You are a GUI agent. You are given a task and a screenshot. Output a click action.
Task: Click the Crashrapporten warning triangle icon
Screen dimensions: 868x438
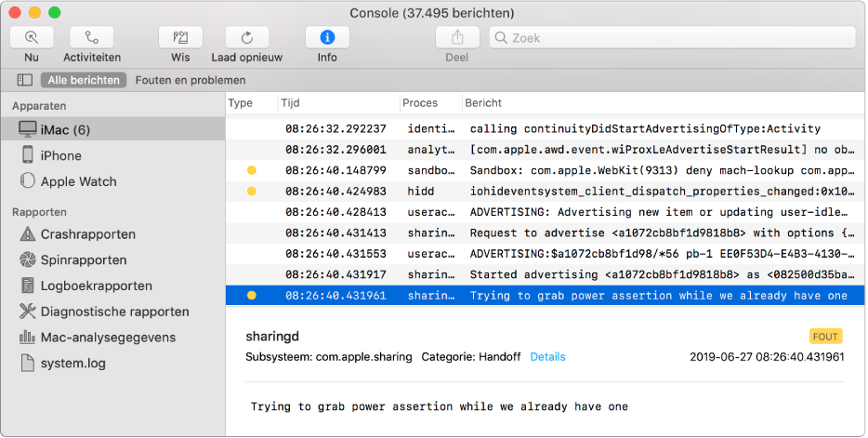pos(27,233)
